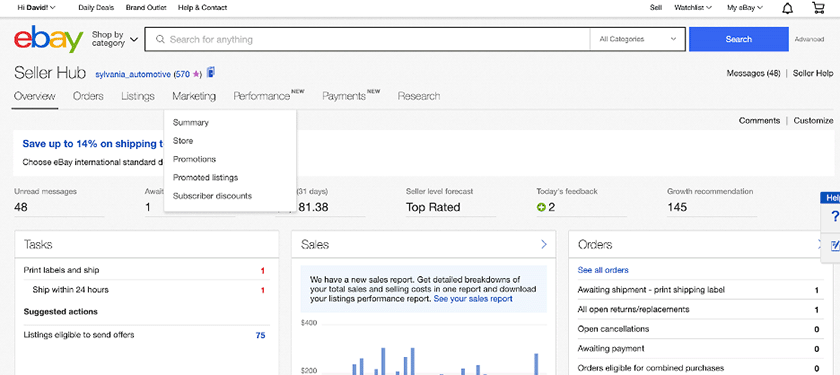
Task: Click the purple feedback star icon
Action: pos(196,74)
